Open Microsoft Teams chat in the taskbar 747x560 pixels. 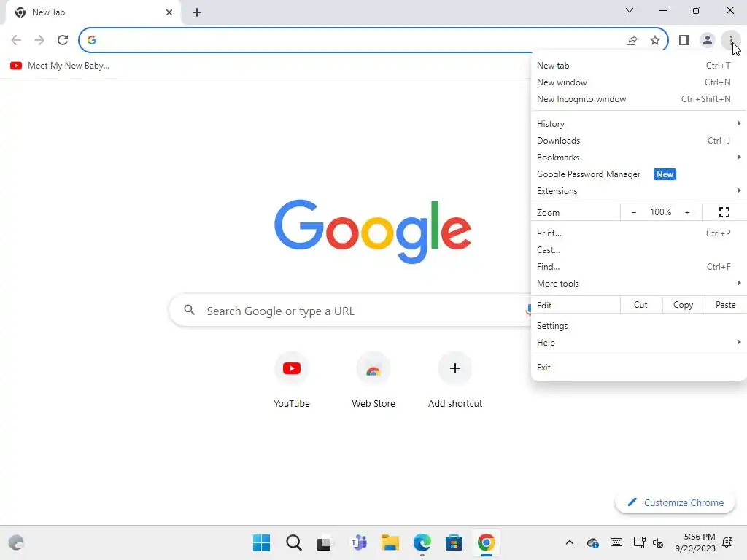tap(358, 542)
